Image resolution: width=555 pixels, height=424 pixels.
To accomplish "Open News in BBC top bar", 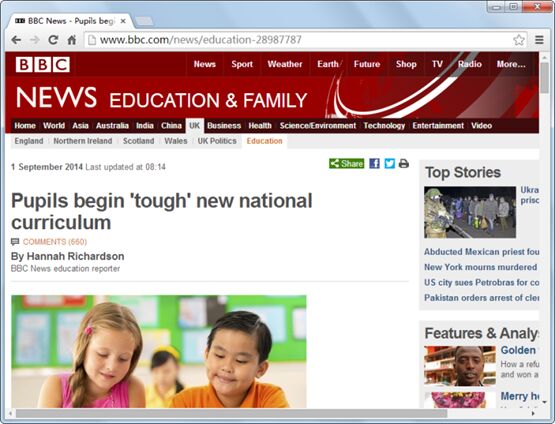I will [x=205, y=64].
